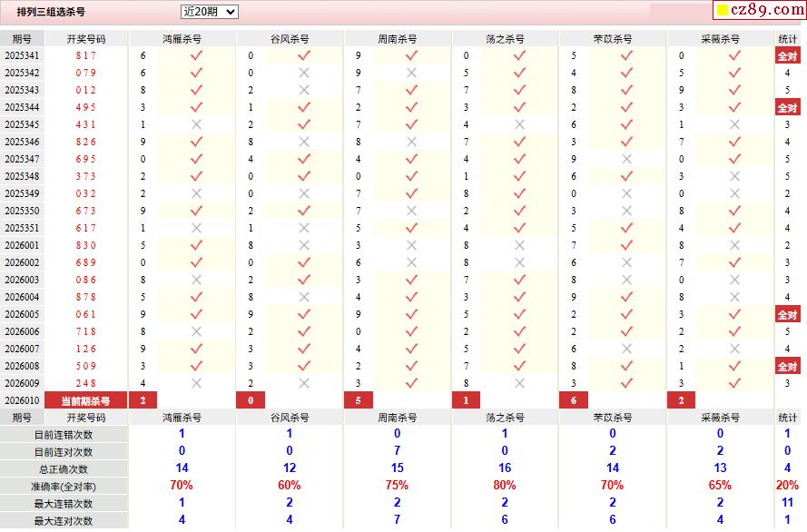Click 荡之杀号 X mark in row 2025345
The width and height of the screenshot is (807, 532).
click(519, 124)
